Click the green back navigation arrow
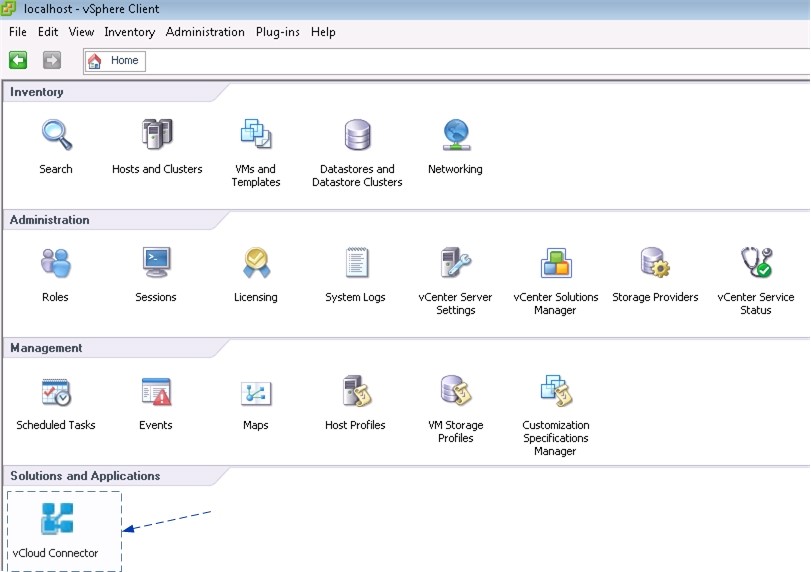The image size is (811, 572). click(x=18, y=61)
